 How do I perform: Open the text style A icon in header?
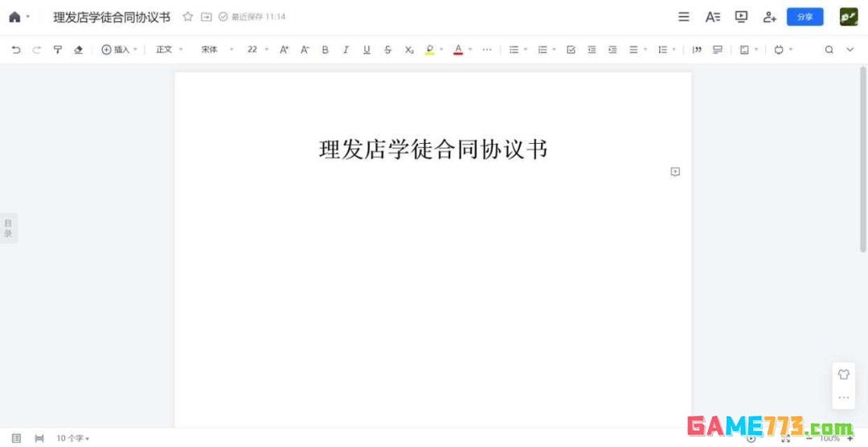tap(712, 17)
